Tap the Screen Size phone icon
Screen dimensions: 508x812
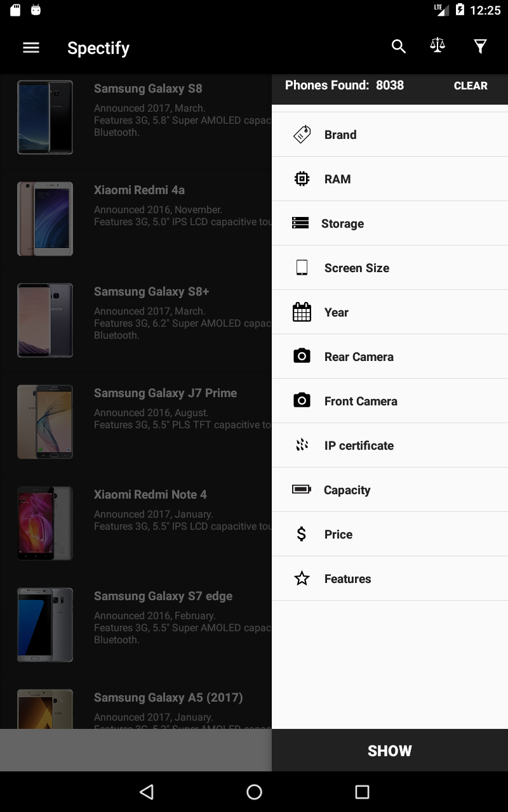pyautogui.click(x=302, y=268)
